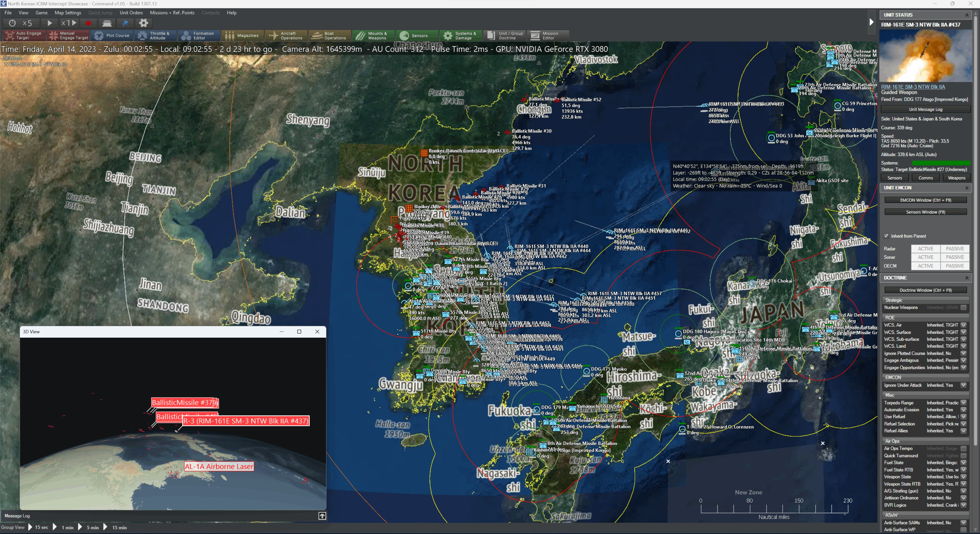
Task: Click the Unit Message Log button
Action: [x=925, y=109]
